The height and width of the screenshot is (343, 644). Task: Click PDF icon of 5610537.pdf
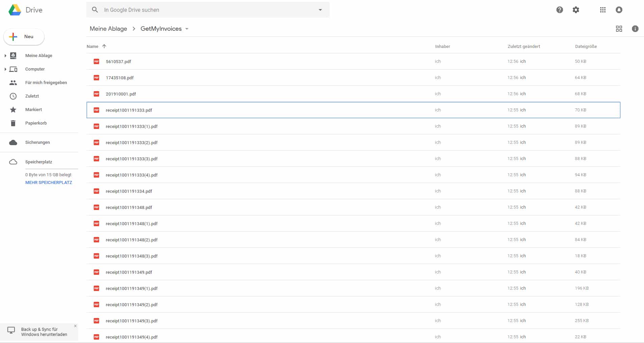96,61
